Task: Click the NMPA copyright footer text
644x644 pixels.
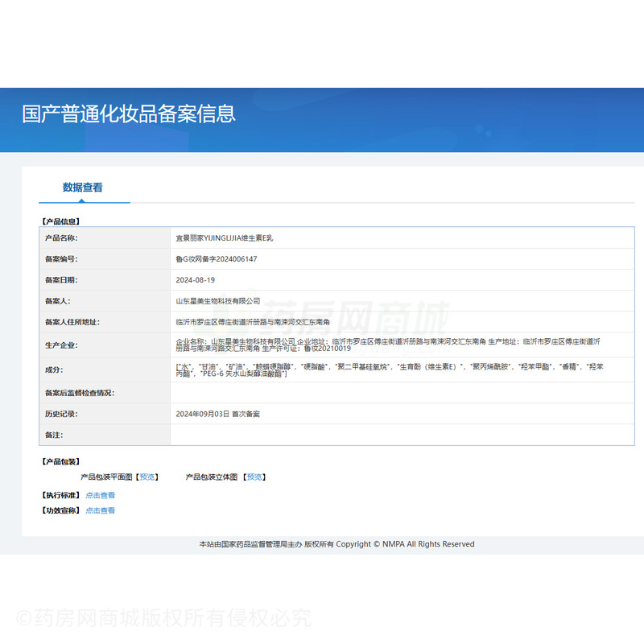Action: click(336, 544)
